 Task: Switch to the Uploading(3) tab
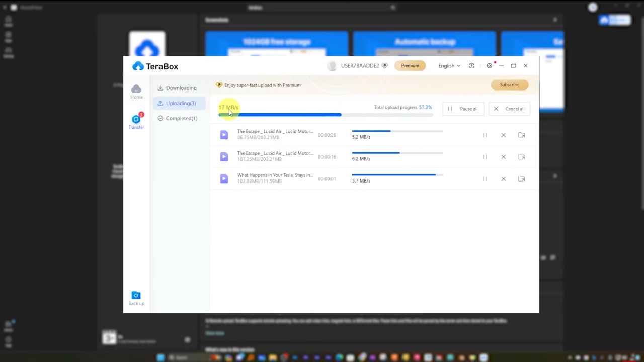pyautogui.click(x=179, y=103)
